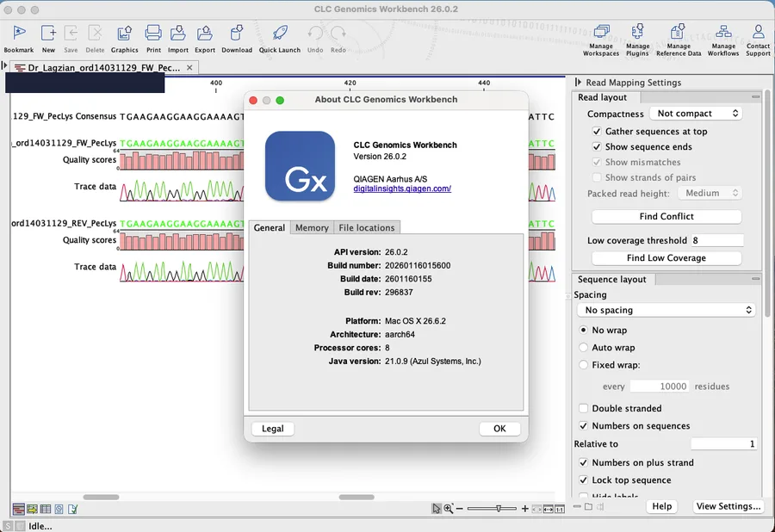Image resolution: width=775 pixels, height=532 pixels.
Task: Switch to table view icon
Action: (x=46, y=509)
